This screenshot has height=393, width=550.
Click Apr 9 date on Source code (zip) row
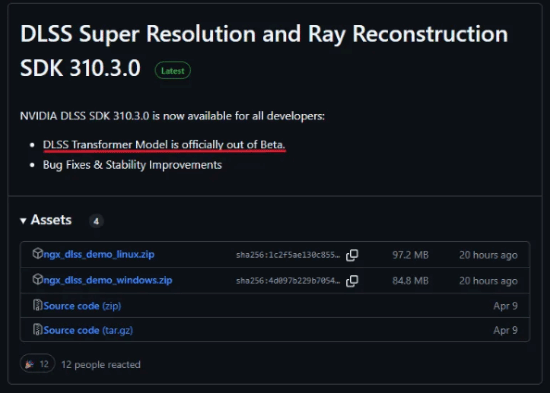coord(505,306)
